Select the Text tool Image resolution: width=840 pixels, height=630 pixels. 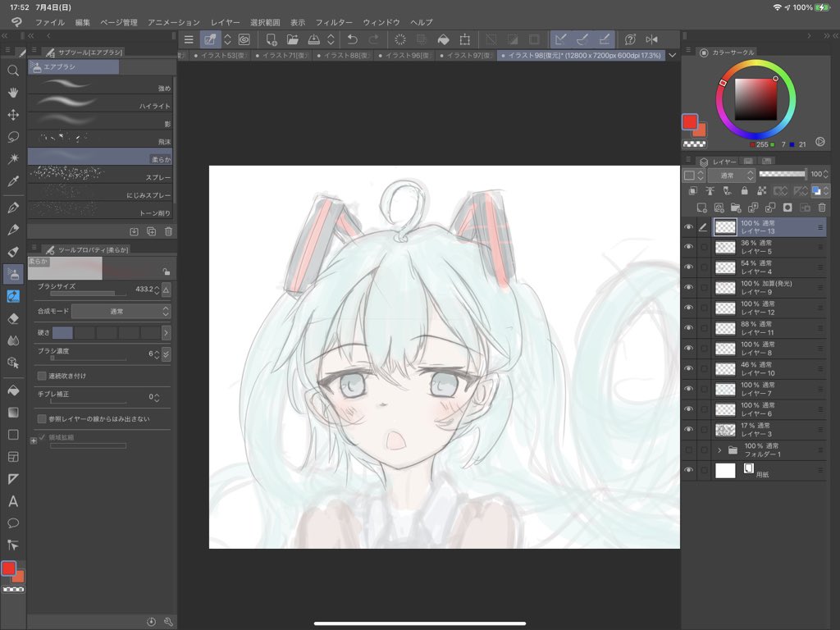click(13, 501)
